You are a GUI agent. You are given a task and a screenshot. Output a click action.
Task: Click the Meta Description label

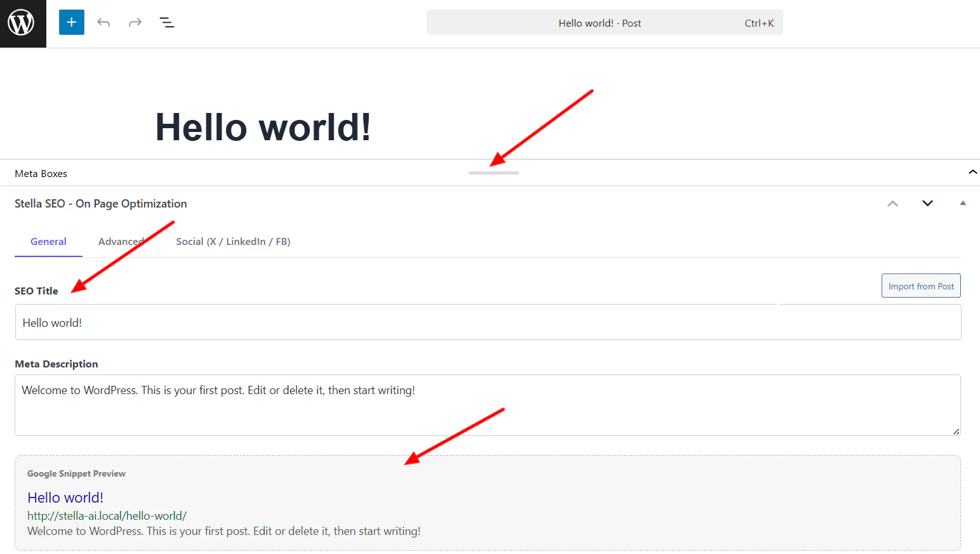tap(56, 364)
